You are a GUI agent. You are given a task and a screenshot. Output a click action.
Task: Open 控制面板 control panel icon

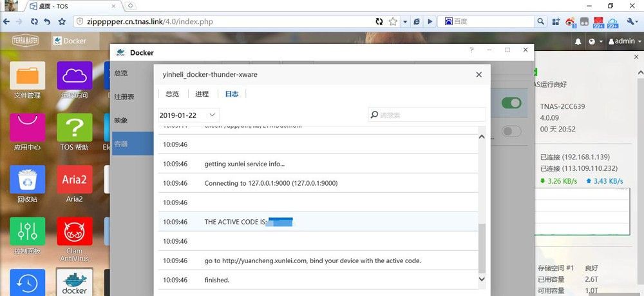[x=27, y=231]
